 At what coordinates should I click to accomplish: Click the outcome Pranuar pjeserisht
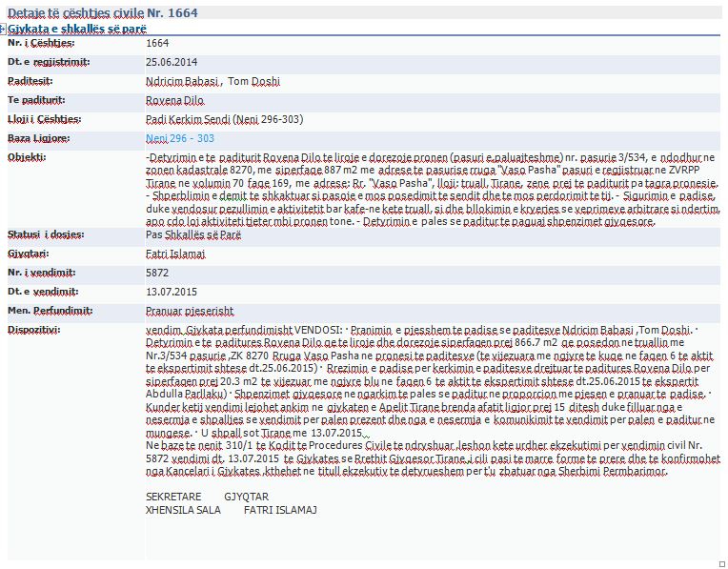187,311
